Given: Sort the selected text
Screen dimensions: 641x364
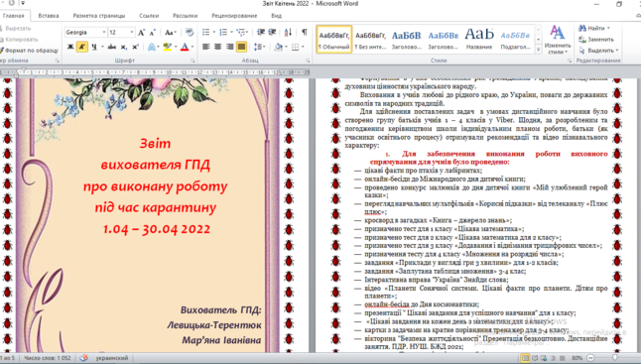Looking at the screenshot, I should tap(288, 32).
